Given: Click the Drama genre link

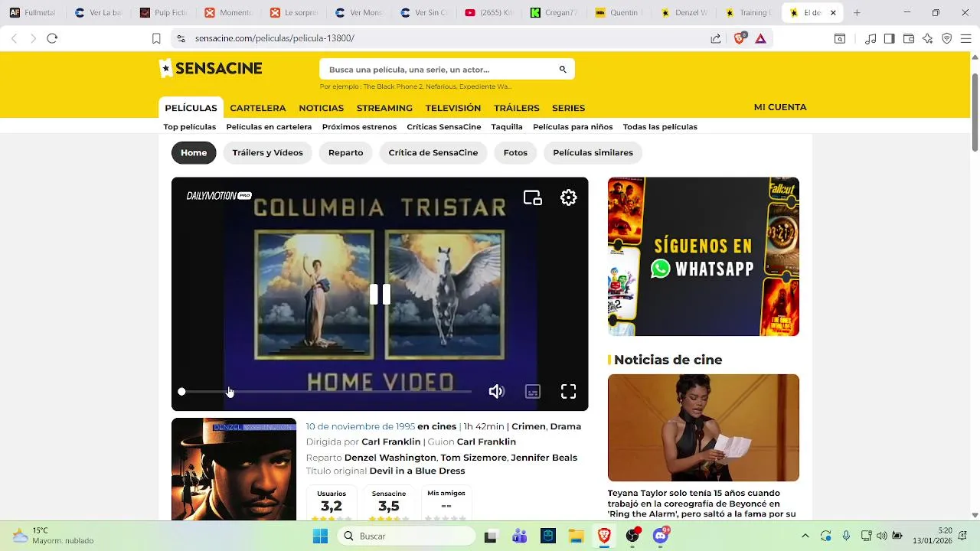Looking at the screenshot, I should pyautogui.click(x=566, y=426).
